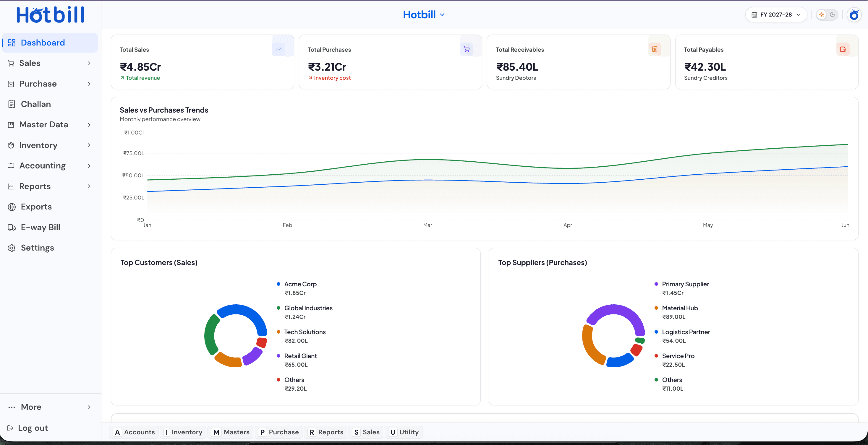868x445 pixels.
Task: Open the user profile avatar
Action: pyautogui.click(x=854, y=15)
